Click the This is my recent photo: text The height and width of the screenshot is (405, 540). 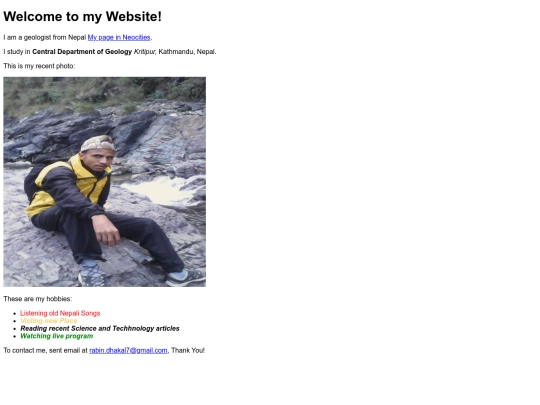[39, 66]
